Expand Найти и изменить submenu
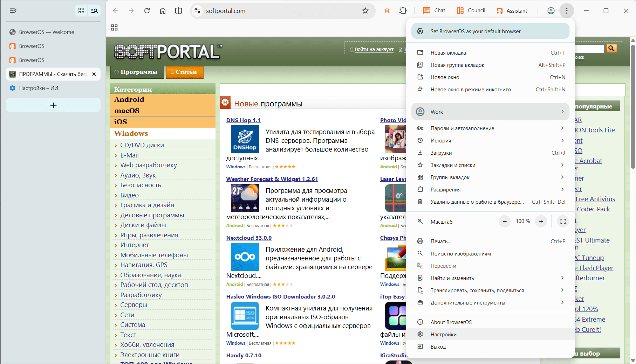Image resolution: width=636 pixels, height=364 pixels. 490,278
